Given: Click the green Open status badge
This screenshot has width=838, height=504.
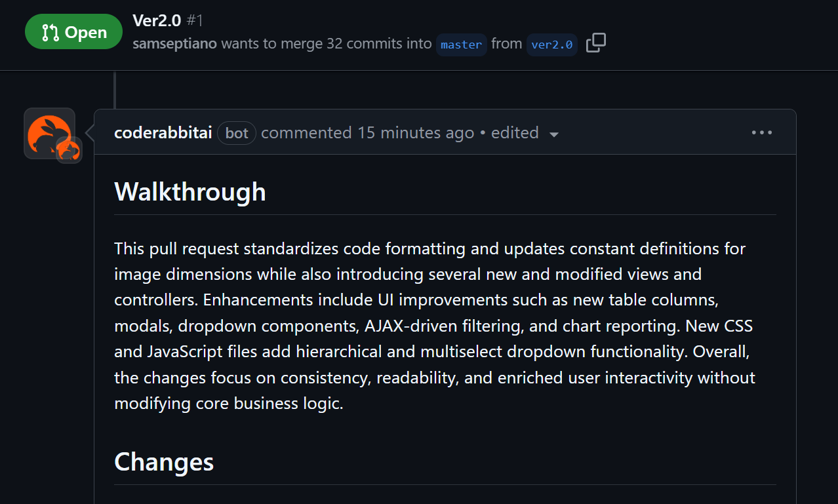Looking at the screenshot, I should (x=73, y=32).
